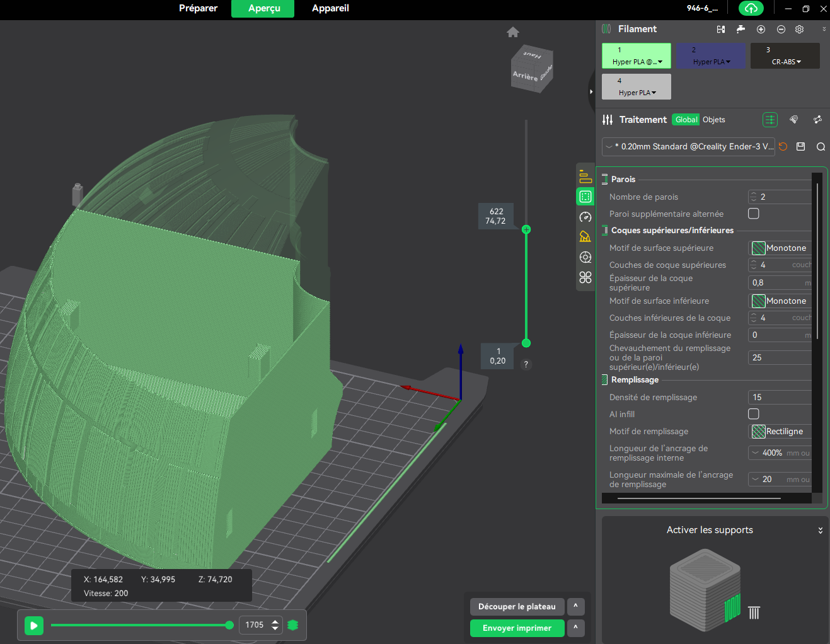Expand options arrow beside Découper le plateau
830x644 pixels.
[575, 607]
